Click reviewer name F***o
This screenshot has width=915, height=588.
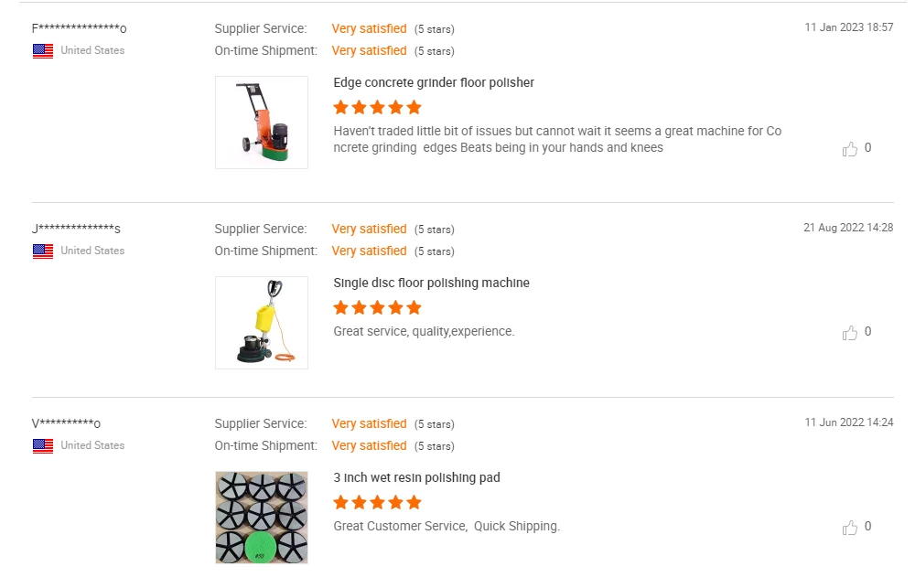tap(79, 28)
